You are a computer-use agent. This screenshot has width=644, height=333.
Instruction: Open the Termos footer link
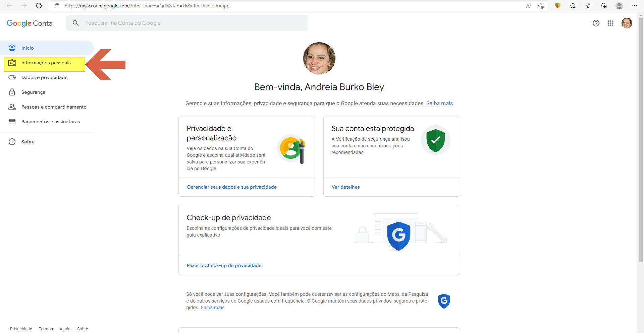coord(46,329)
